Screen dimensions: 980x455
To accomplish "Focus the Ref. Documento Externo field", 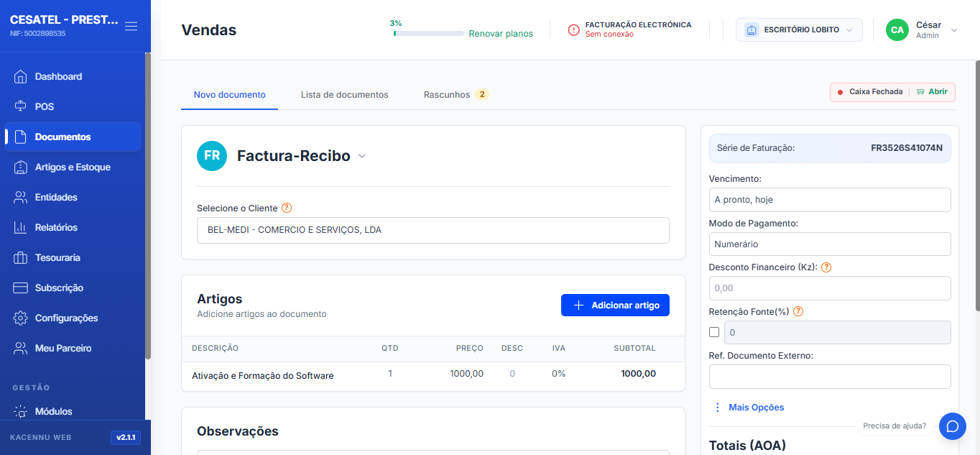I will tap(830, 377).
